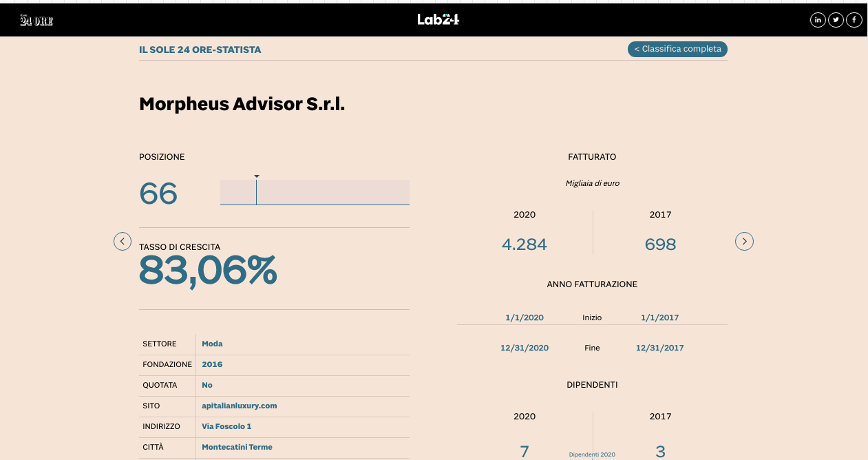Viewport: 868px width, 460px height.
Task: Go to next company with right arrow
Action: (x=744, y=241)
